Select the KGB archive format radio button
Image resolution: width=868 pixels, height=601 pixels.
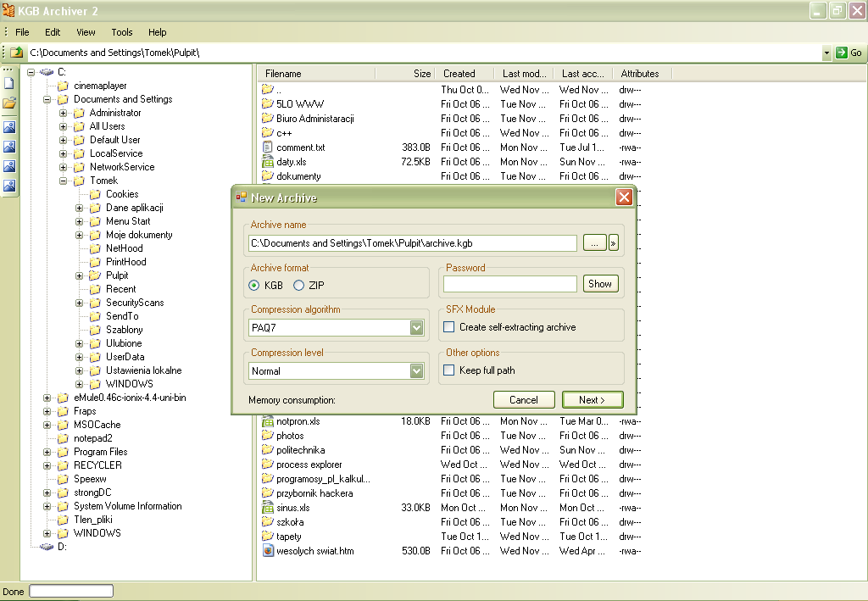pos(254,286)
